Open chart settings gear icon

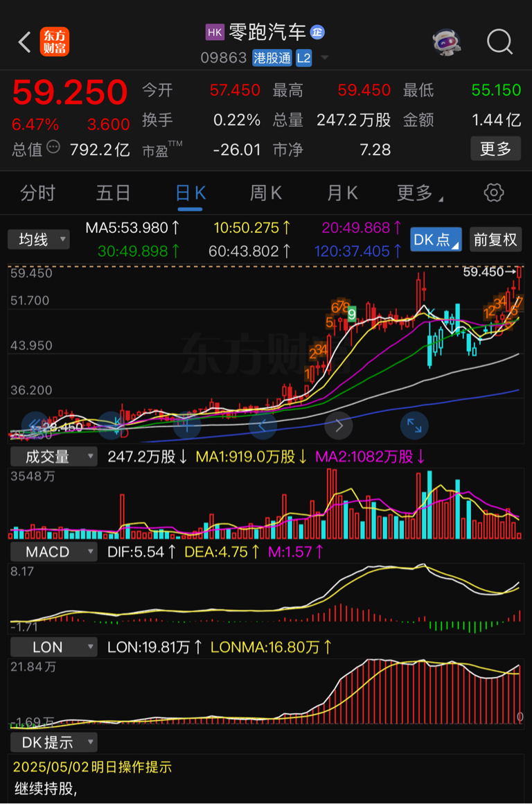pos(494,193)
